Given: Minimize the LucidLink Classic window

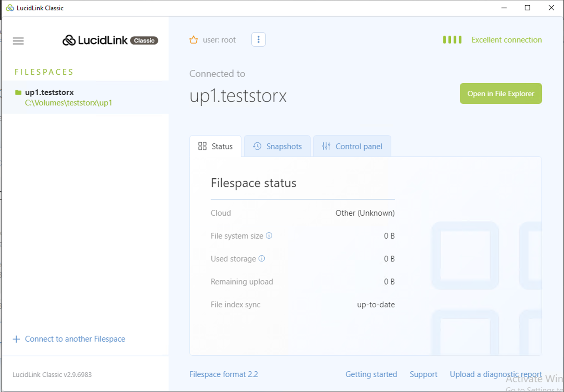Looking at the screenshot, I should tap(504, 8).
